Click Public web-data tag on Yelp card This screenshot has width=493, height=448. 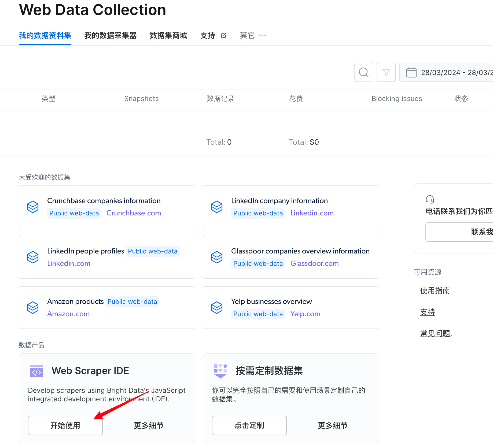click(x=258, y=314)
